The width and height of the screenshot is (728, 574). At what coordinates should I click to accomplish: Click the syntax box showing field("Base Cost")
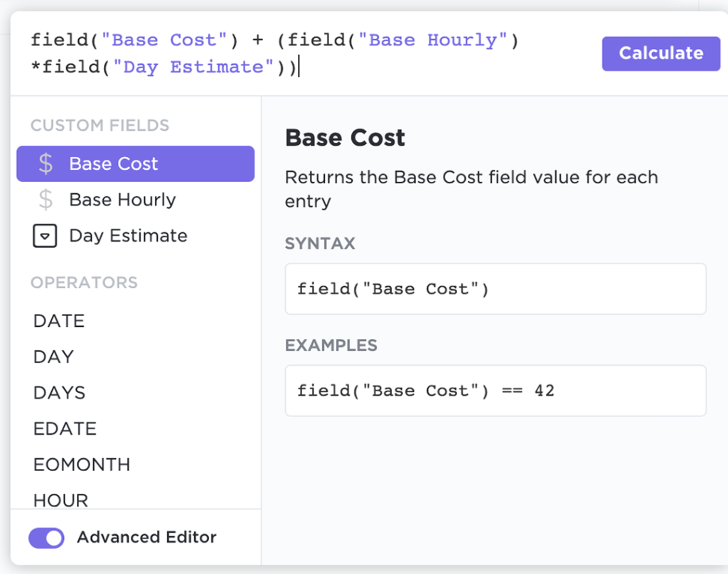(x=495, y=289)
